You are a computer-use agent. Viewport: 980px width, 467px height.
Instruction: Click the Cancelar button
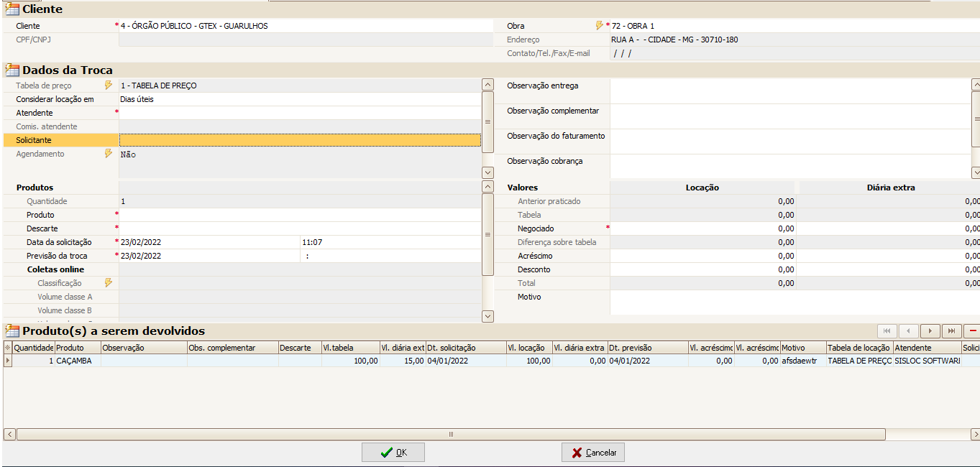pyautogui.click(x=593, y=452)
